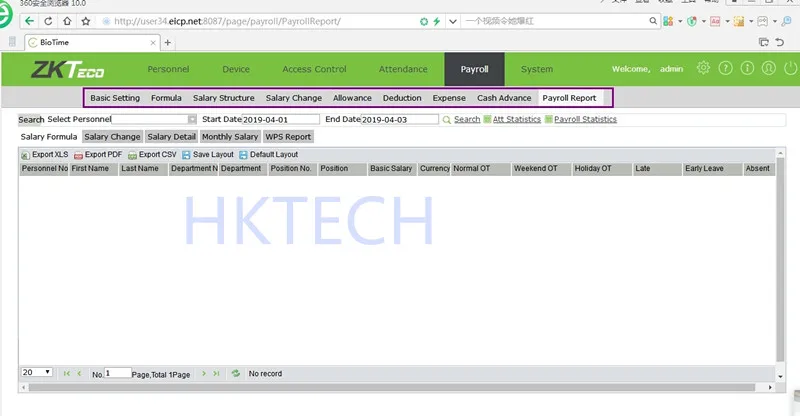800x416 pixels.
Task: Open the System menu
Action: tap(537, 69)
